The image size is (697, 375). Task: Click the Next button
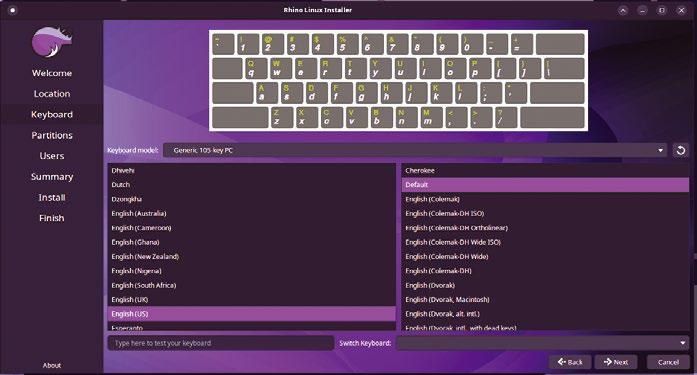616,362
